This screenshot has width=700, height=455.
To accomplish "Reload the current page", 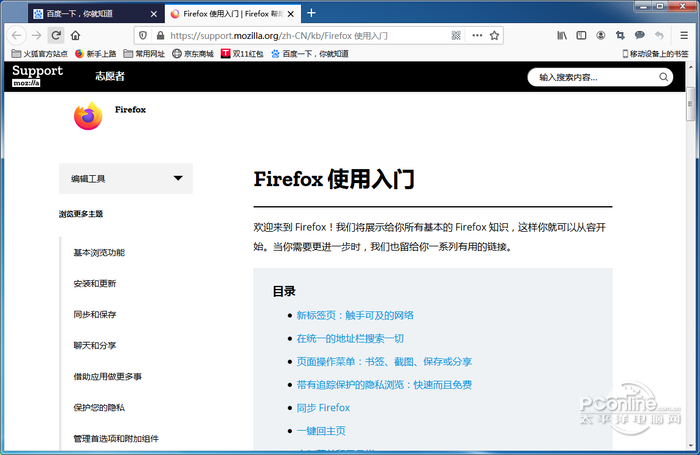I will (x=56, y=35).
